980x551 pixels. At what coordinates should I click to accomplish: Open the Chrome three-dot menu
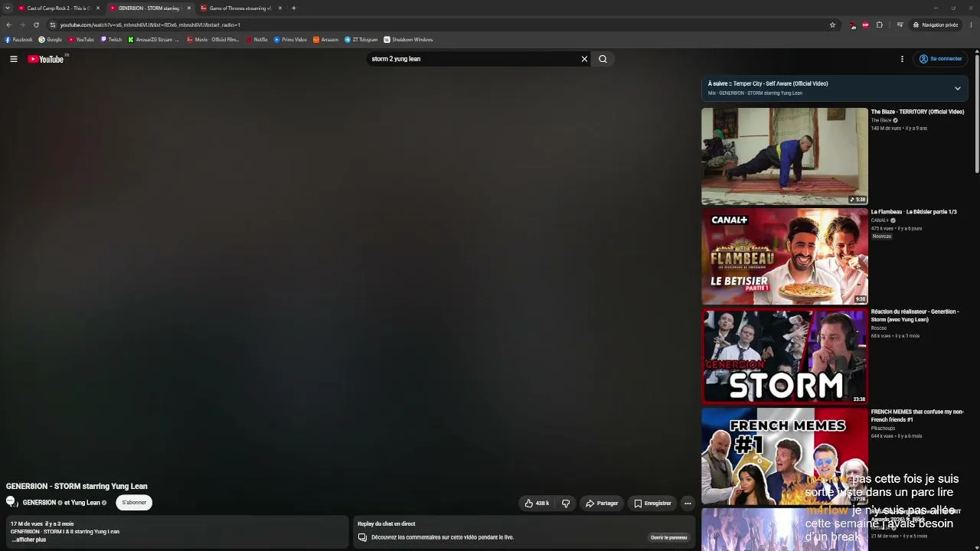(972, 24)
